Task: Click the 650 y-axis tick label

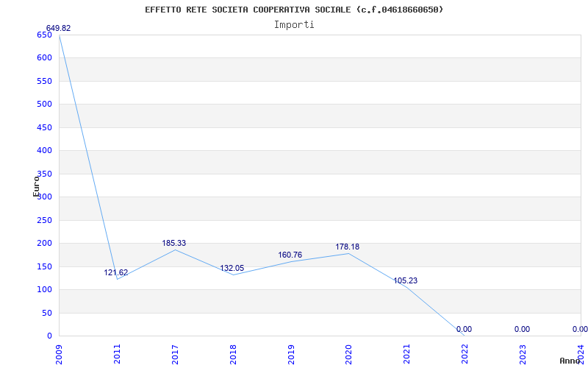Action: [44, 35]
